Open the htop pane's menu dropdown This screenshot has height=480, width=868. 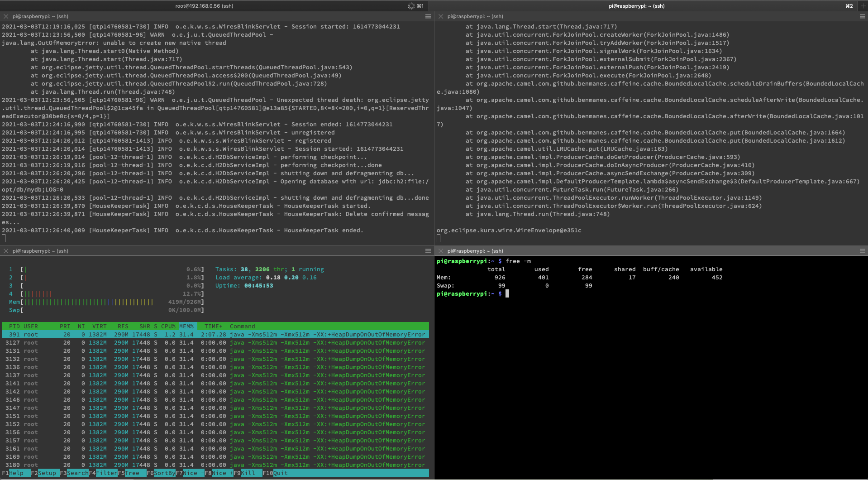[428, 250]
